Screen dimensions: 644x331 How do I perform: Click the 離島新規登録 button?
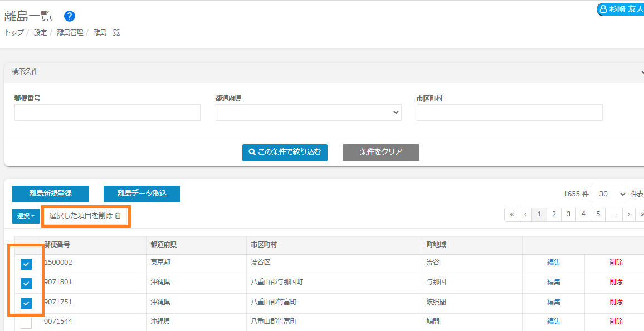[x=50, y=194]
